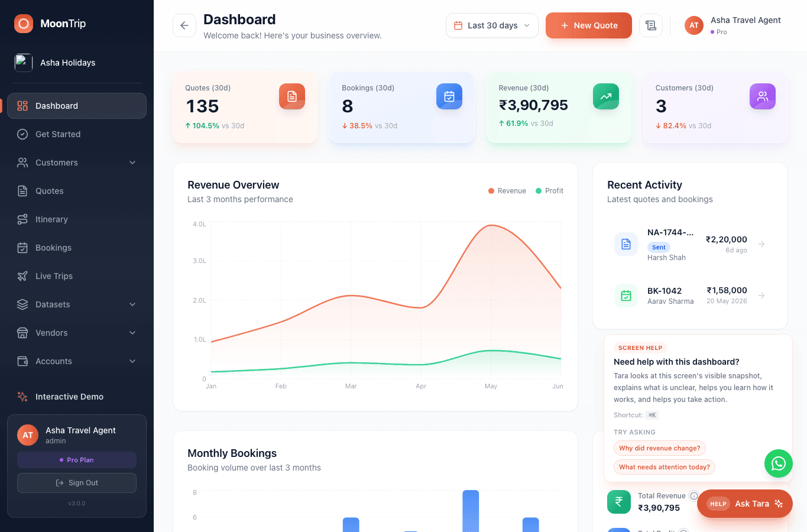
Task: Open the Get Started page
Action: 77,134
